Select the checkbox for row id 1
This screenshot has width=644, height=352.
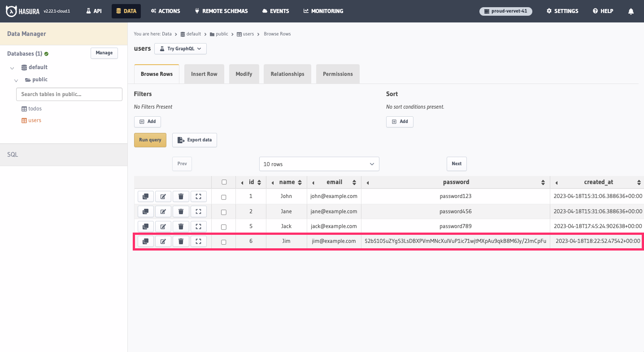click(224, 197)
